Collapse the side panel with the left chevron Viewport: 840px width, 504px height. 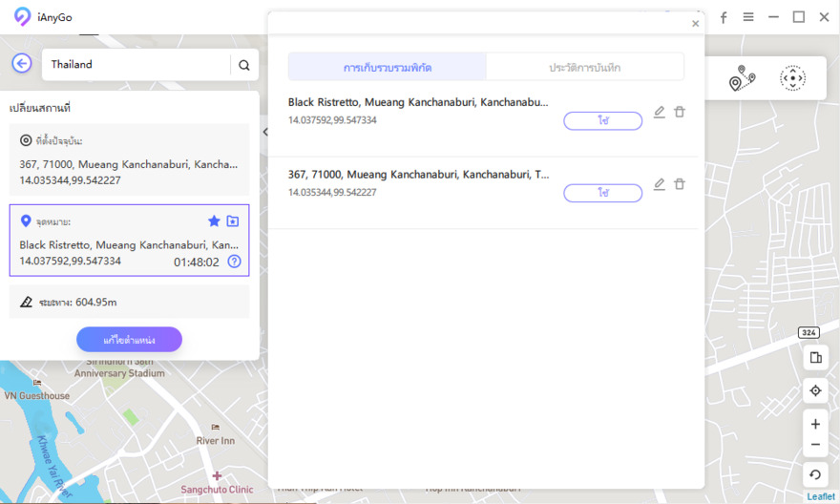265,132
